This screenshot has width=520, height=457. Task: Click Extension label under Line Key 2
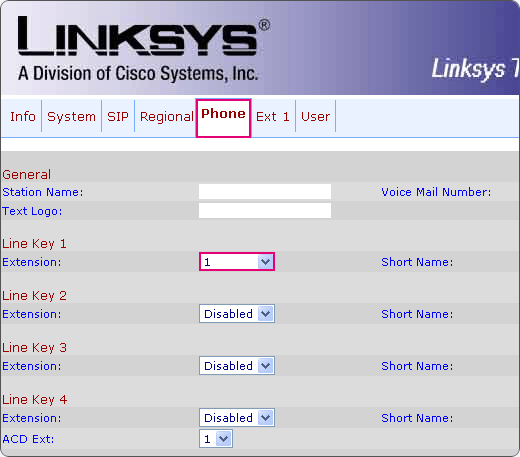click(x=32, y=314)
